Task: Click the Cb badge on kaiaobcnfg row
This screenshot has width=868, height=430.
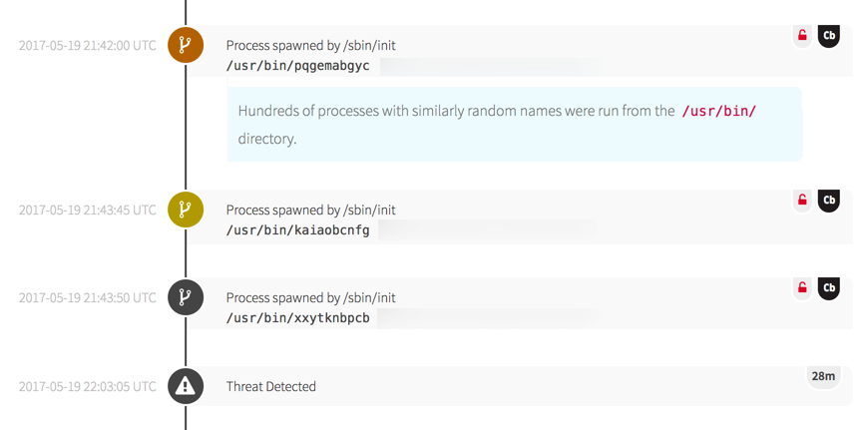Action: (x=829, y=201)
